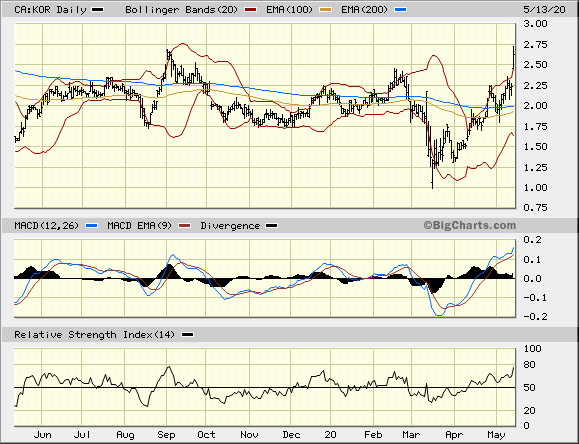Screen dimensions: 579x444
Task: Click the CA:KOR Daily chart title
Action: click(50, 10)
